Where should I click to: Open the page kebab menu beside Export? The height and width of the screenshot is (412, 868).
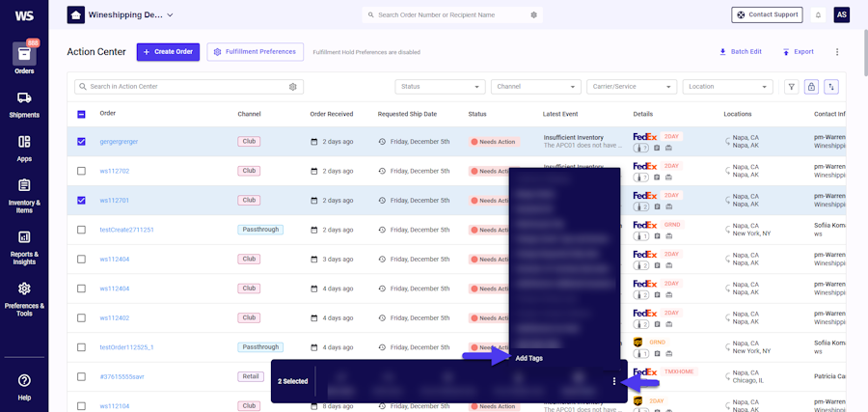coord(837,51)
